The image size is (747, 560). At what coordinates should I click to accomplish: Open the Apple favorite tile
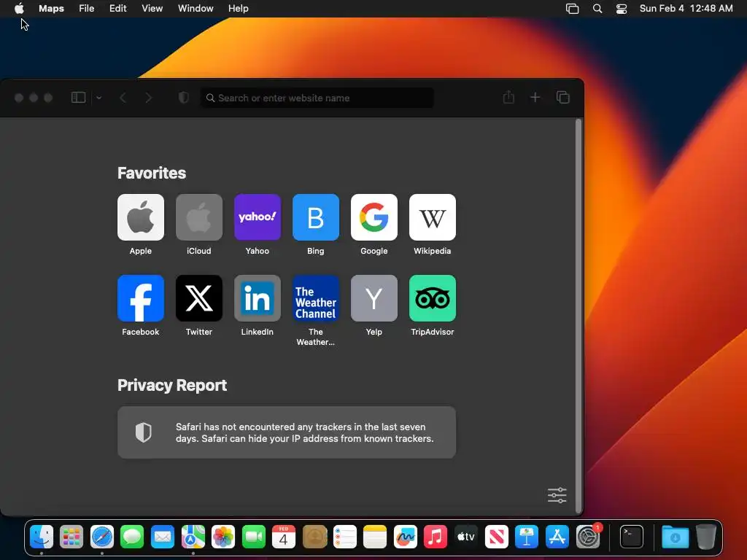[x=141, y=217]
